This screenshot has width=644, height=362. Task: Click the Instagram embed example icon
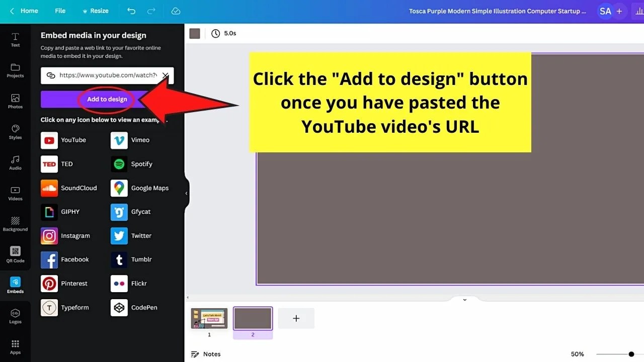click(49, 236)
